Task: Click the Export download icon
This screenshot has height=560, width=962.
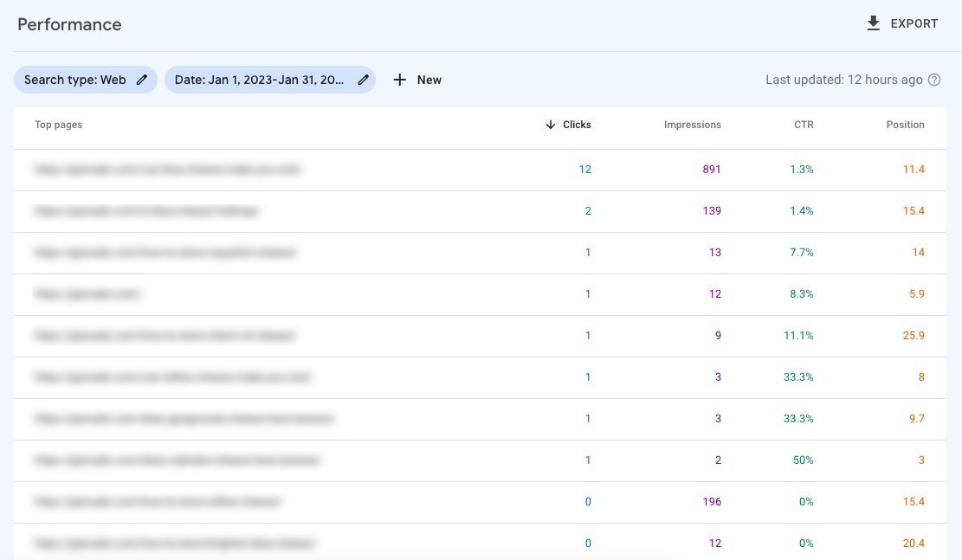Action: (x=873, y=23)
